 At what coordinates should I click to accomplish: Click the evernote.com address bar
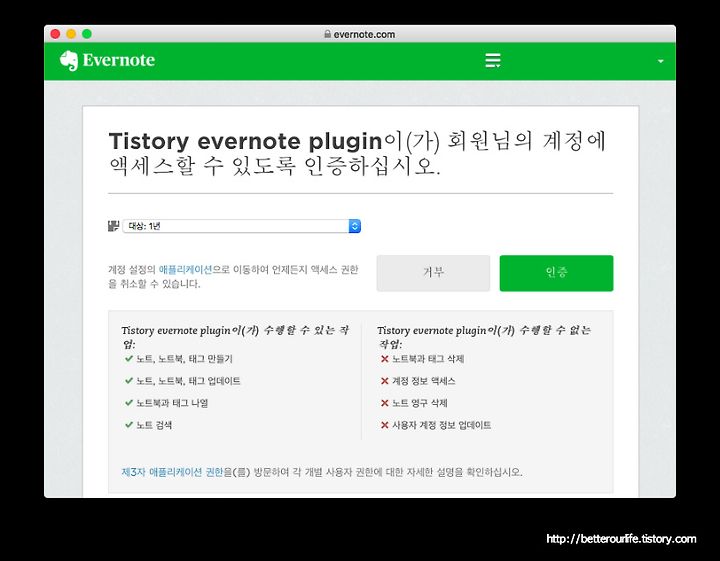[x=360, y=34]
